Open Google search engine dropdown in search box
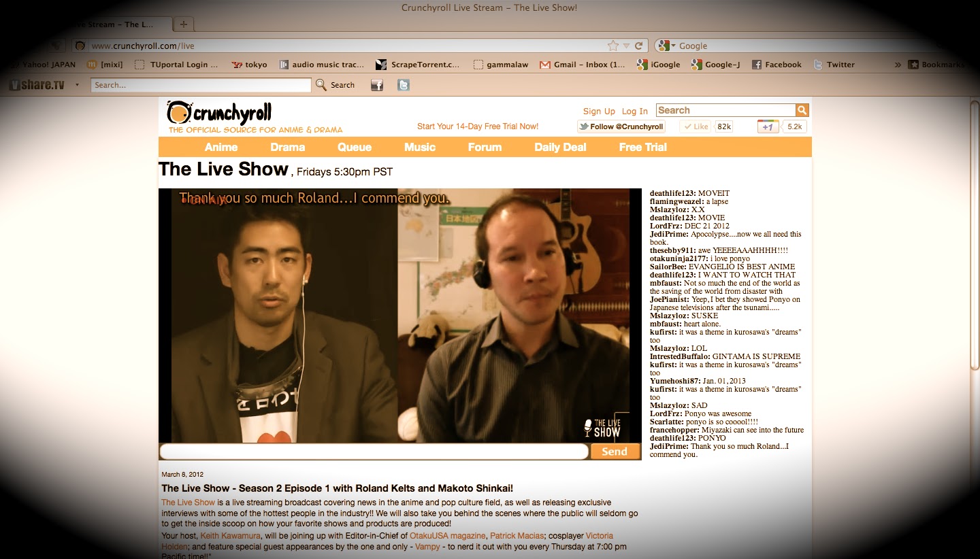The image size is (980, 559). coord(667,46)
